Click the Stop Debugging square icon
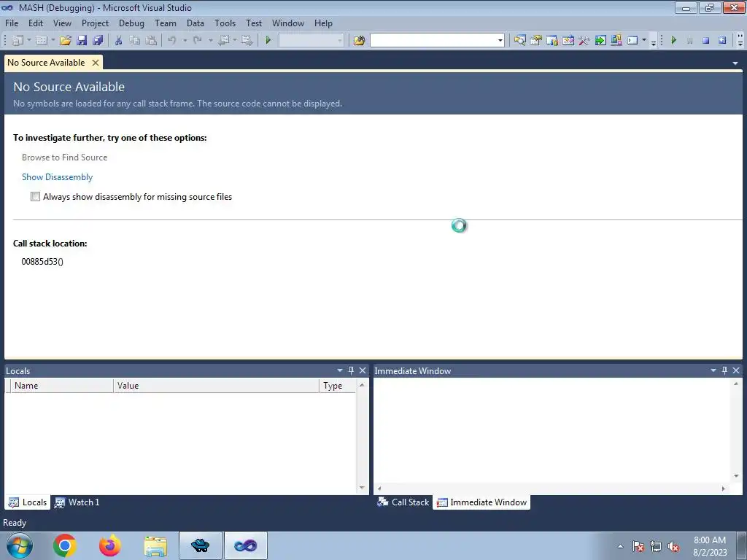Image resolution: width=747 pixels, height=560 pixels. [706, 41]
